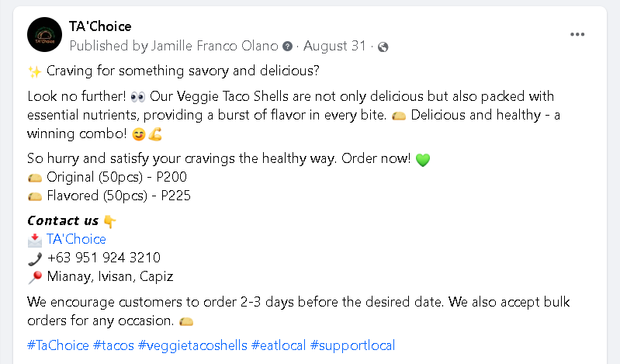Click the inbox tray emoji beside TA'Choice
This screenshot has width=620, height=364.
pyautogui.click(x=34, y=239)
